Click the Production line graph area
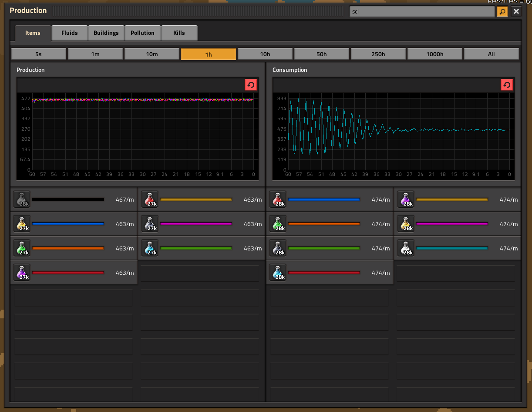Screen dimensions: 532x412 [x=138, y=135]
